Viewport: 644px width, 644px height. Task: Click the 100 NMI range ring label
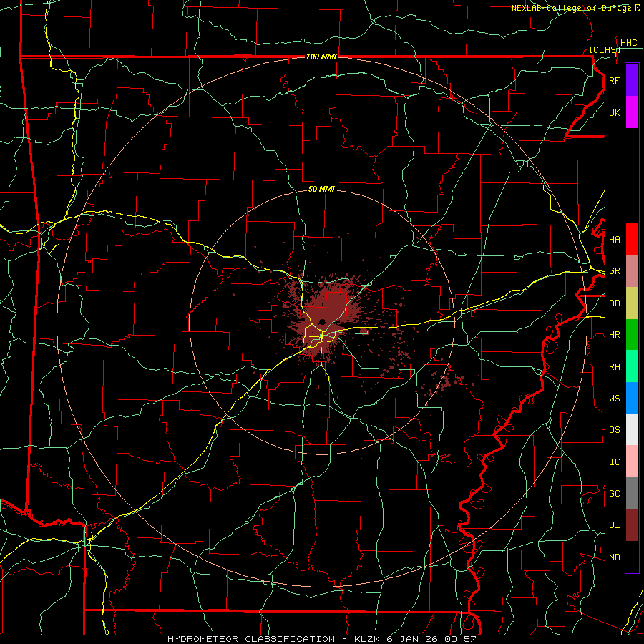click(x=321, y=57)
